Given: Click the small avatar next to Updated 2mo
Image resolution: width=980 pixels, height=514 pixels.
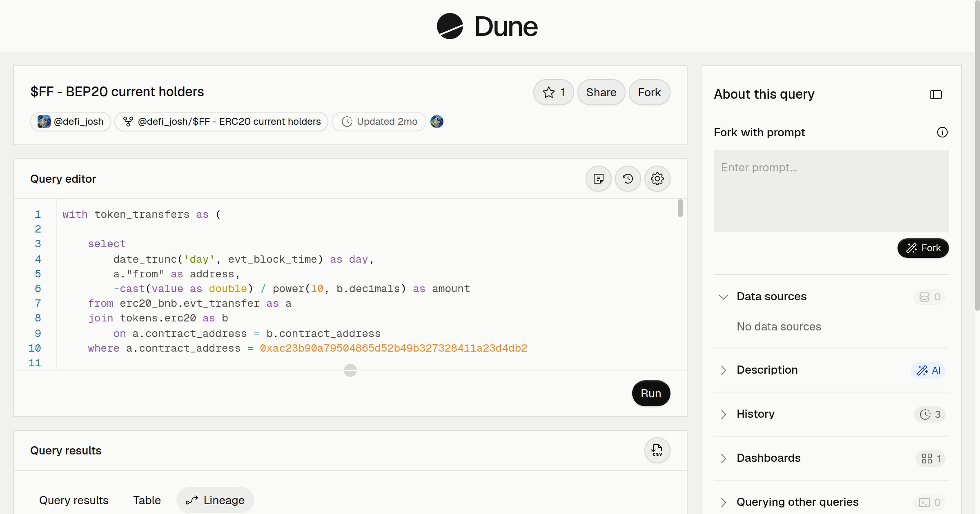Looking at the screenshot, I should 437,122.
